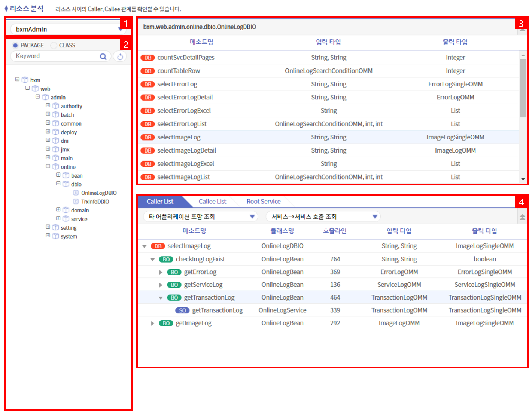The width and height of the screenshot is (532, 414).
Task: Click the 클래스명 column header
Action: coord(282,231)
